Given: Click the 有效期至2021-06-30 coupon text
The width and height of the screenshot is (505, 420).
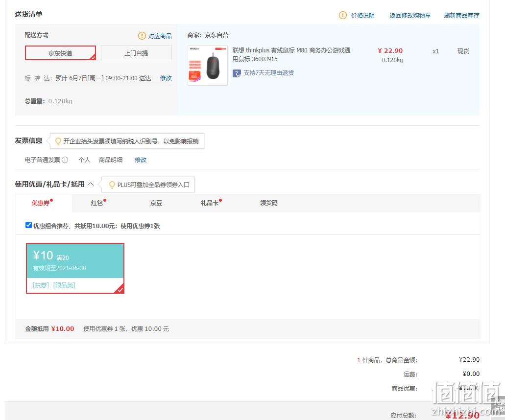Looking at the screenshot, I should (59, 268).
